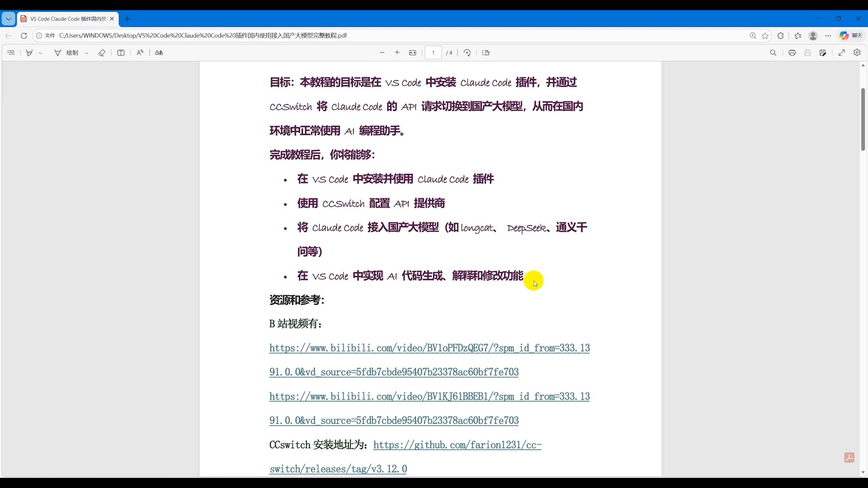Open PDF viewer settings gear

(857, 53)
